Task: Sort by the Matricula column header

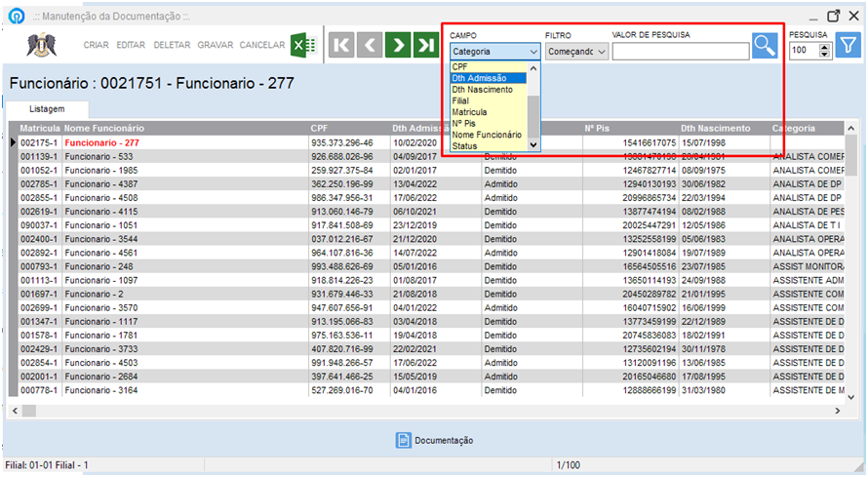Action: pyautogui.click(x=40, y=129)
